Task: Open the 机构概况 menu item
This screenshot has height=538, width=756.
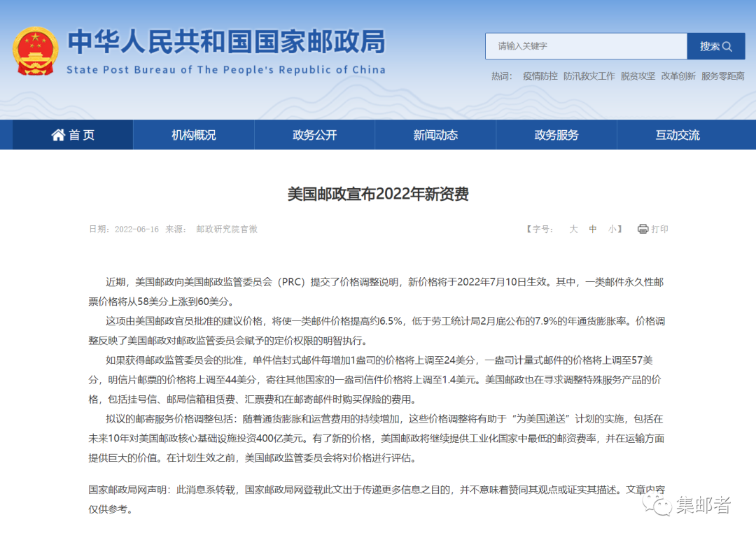Action: (194, 135)
